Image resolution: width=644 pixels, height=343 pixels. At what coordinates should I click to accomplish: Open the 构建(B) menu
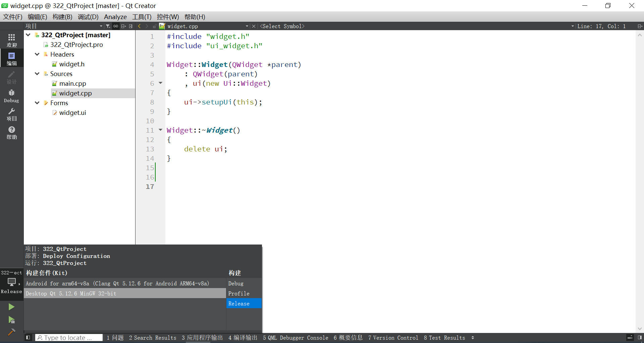pyautogui.click(x=62, y=17)
